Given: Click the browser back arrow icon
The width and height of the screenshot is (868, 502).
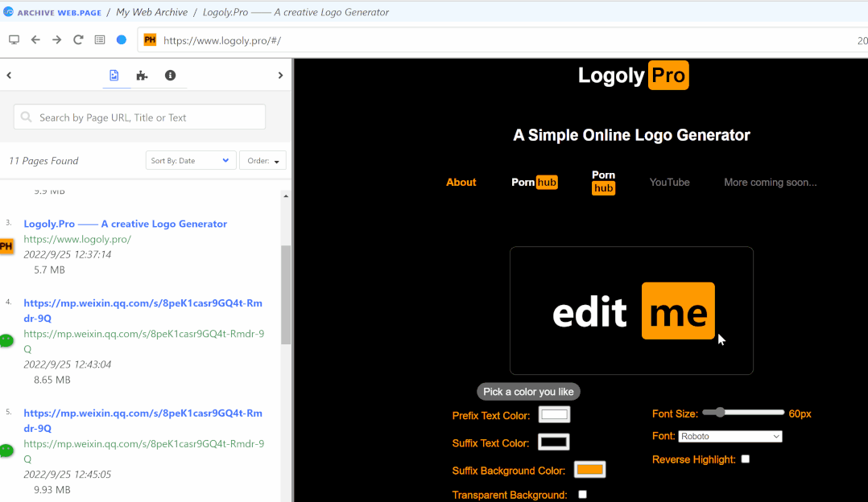Looking at the screenshot, I should coord(35,39).
